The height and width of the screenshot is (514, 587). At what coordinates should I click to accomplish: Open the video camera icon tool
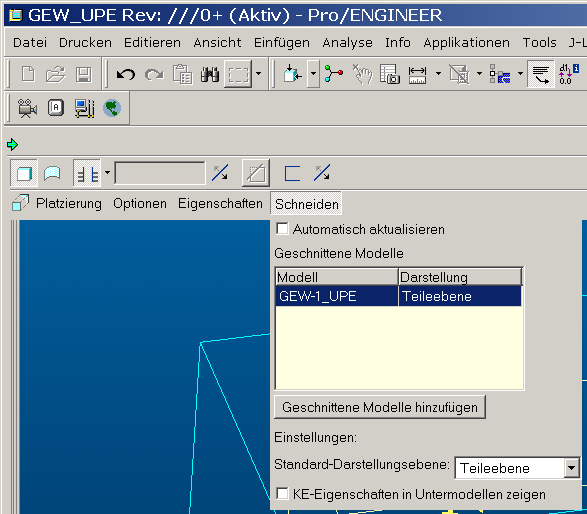pyautogui.click(x=27, y=109)
